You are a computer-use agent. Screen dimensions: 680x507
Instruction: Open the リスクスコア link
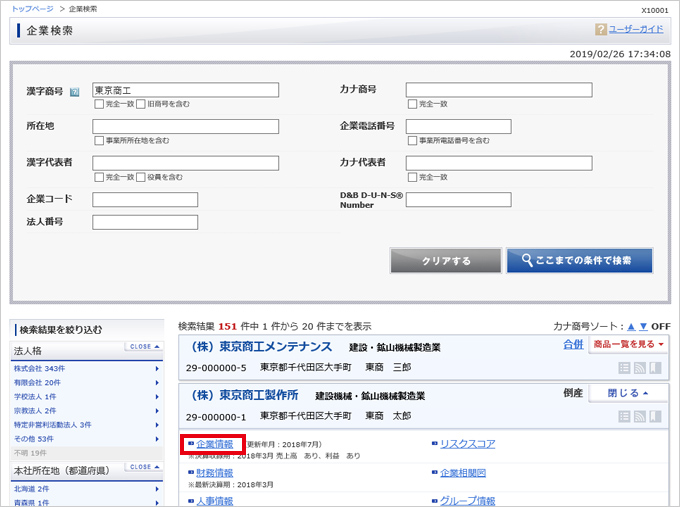[x=467, y=443]
